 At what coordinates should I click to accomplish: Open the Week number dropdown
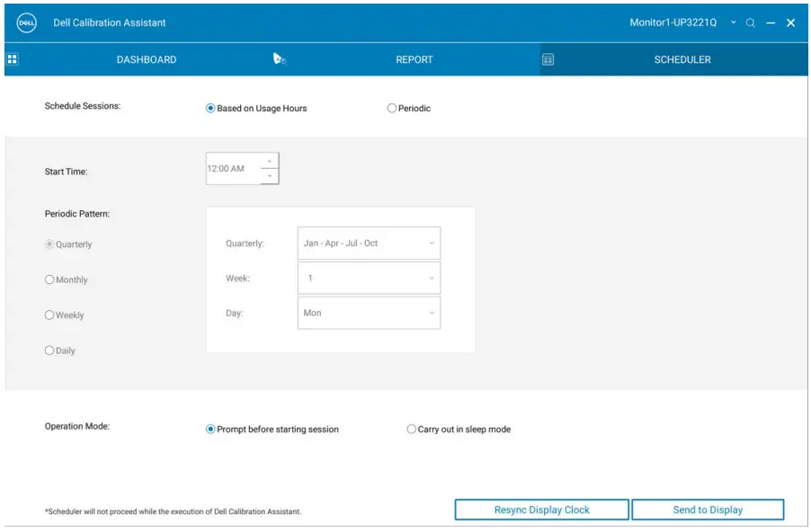pos(369,279)
